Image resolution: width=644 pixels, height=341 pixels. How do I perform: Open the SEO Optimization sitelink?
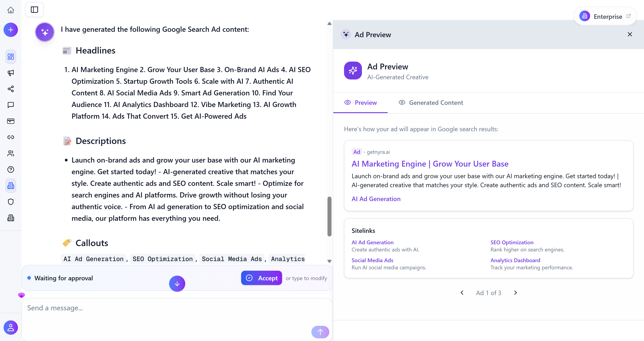tap(512, 242)
